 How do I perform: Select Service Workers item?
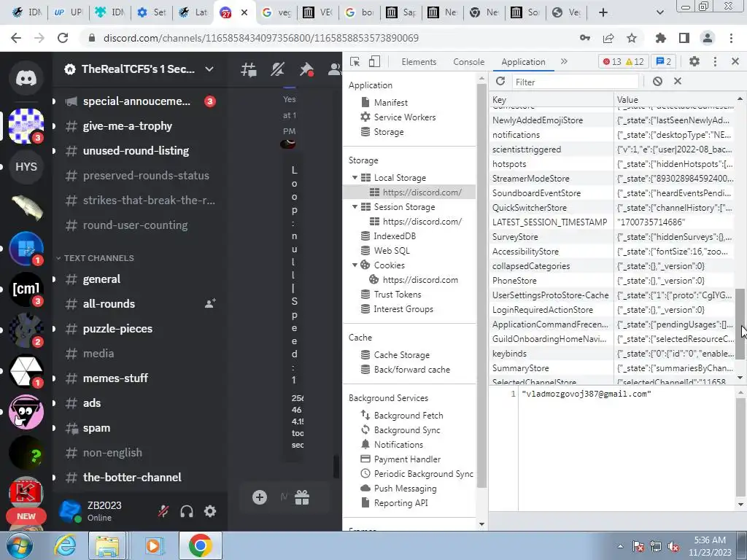pos(404,117)
